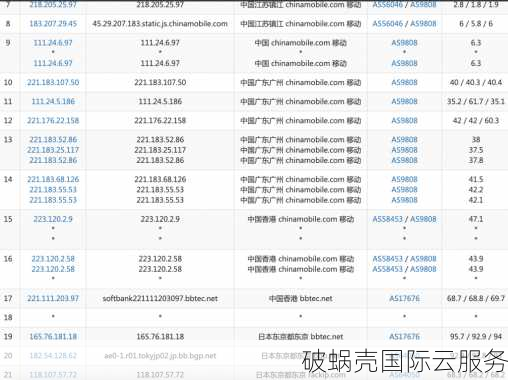Screen dimensions: 508x380
Task: Select location 中国江苏镇江 chinamobile.com in hop 8
Action: (300, 24)
